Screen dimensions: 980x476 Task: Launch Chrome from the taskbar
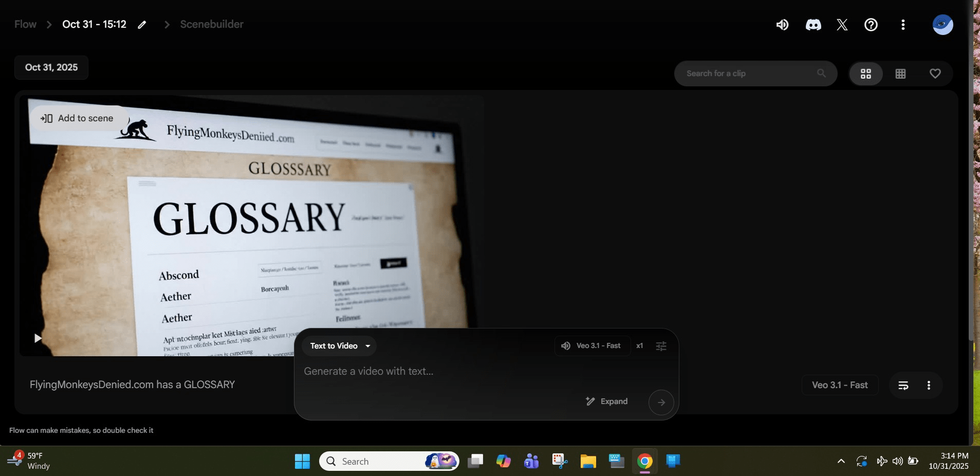click(645, 461)
